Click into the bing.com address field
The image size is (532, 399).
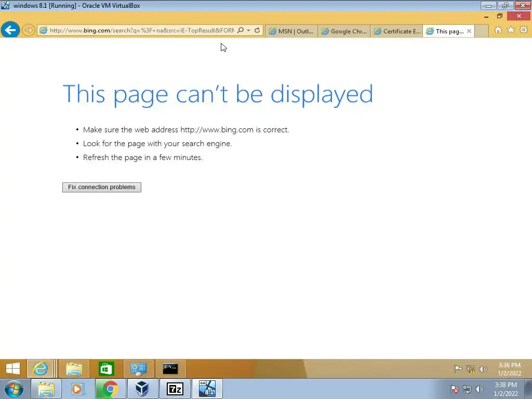tap(142, 30)
